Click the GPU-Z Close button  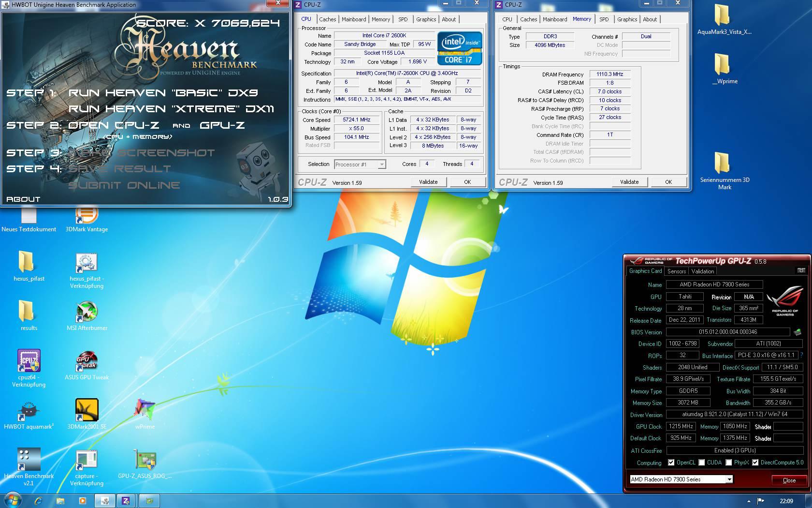click(x=789, y=480)
